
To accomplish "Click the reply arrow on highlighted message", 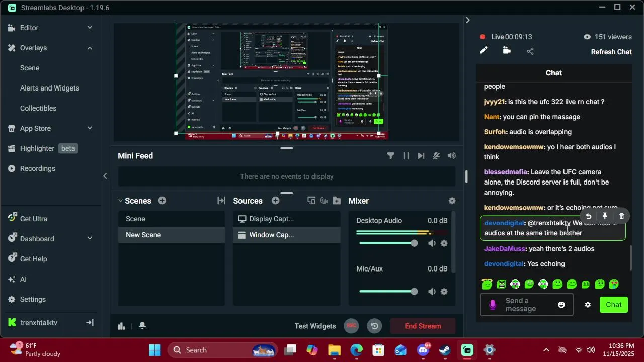I will pyautogui.click(x=588, y=216).
